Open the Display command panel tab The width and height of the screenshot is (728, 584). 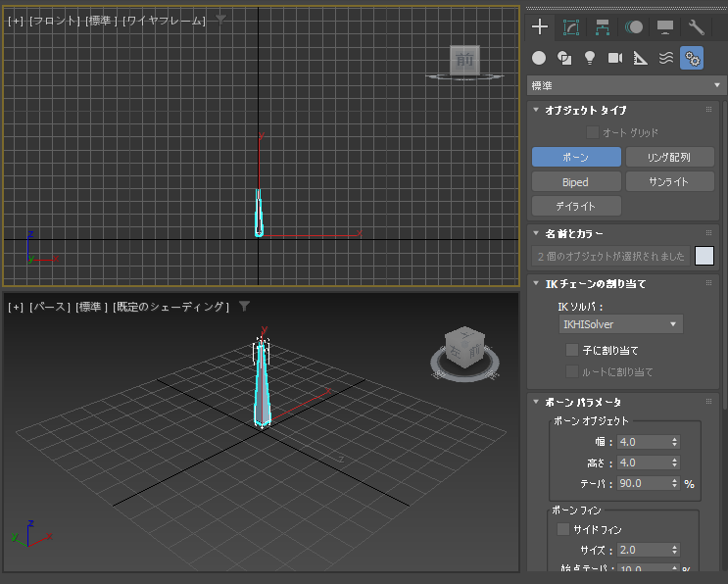pyautogui.click(x=665, y=27)
